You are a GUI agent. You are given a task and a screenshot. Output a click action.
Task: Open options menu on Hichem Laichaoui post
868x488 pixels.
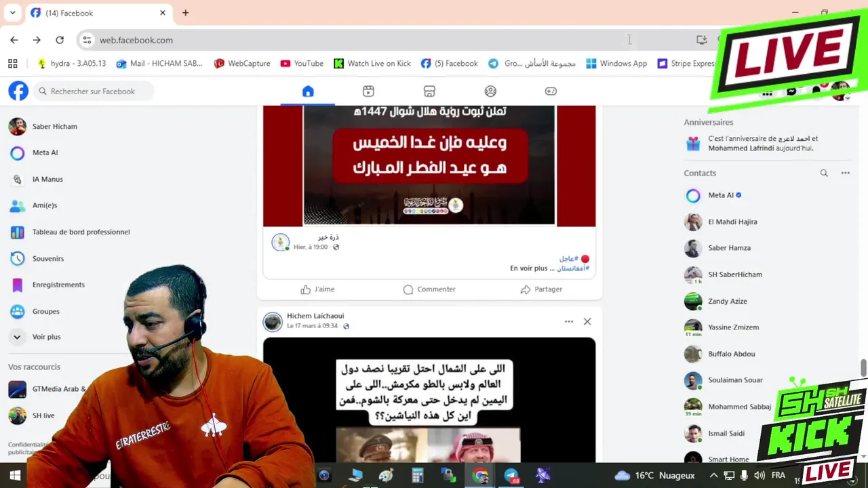point(569,321)
